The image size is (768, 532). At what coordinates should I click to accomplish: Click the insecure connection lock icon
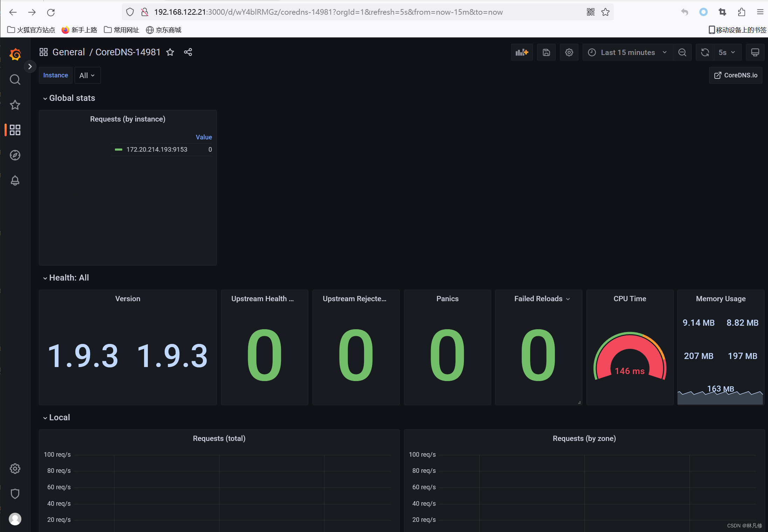[x=144, y=12]
